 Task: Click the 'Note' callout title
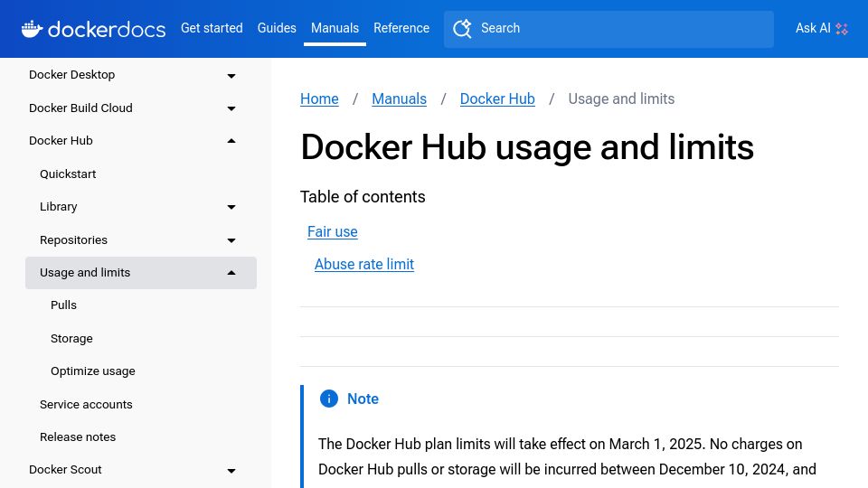(x=363, y=399)
